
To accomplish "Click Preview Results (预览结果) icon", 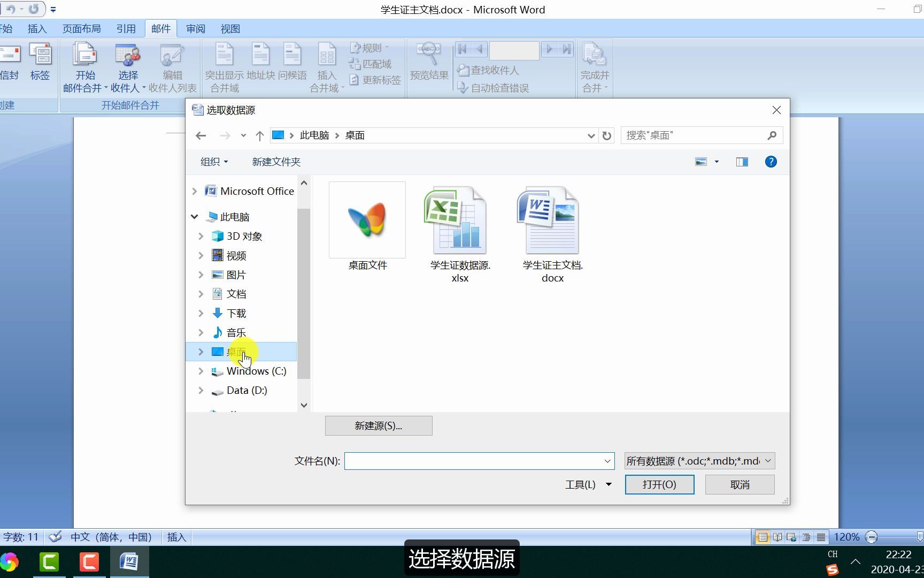I will [429, 62].
